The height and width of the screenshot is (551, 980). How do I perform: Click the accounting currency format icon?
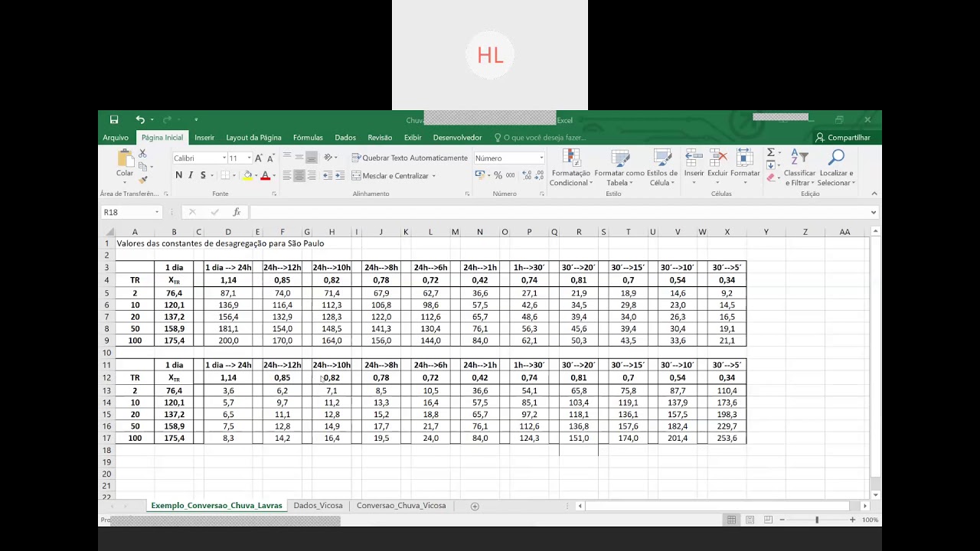(x=480, y=175)
